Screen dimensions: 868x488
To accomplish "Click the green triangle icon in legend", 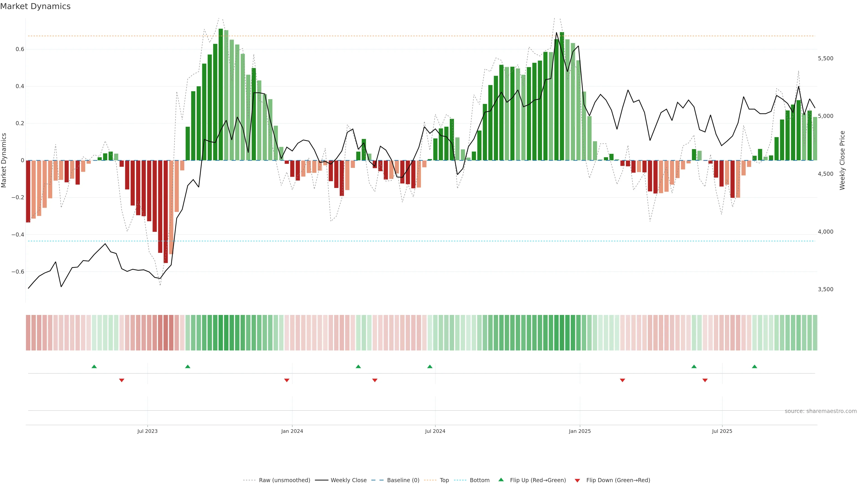I will (x=501, y=480).
